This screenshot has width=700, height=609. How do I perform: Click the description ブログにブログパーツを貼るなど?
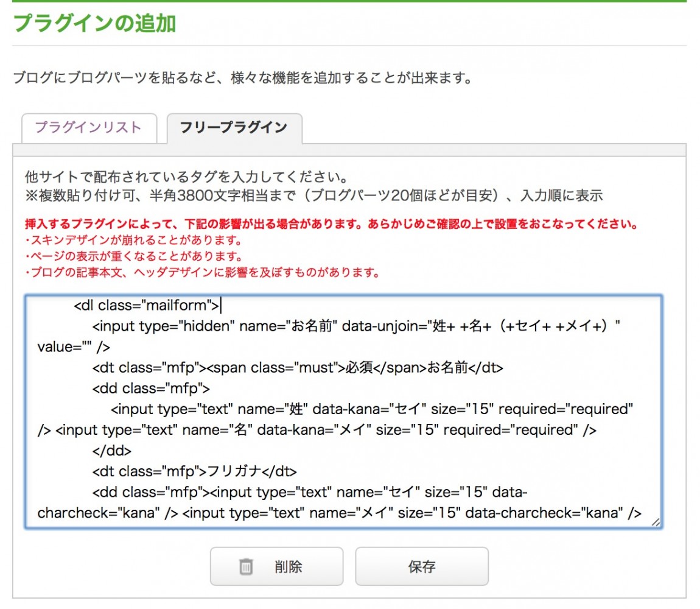(x=242, y=78)
